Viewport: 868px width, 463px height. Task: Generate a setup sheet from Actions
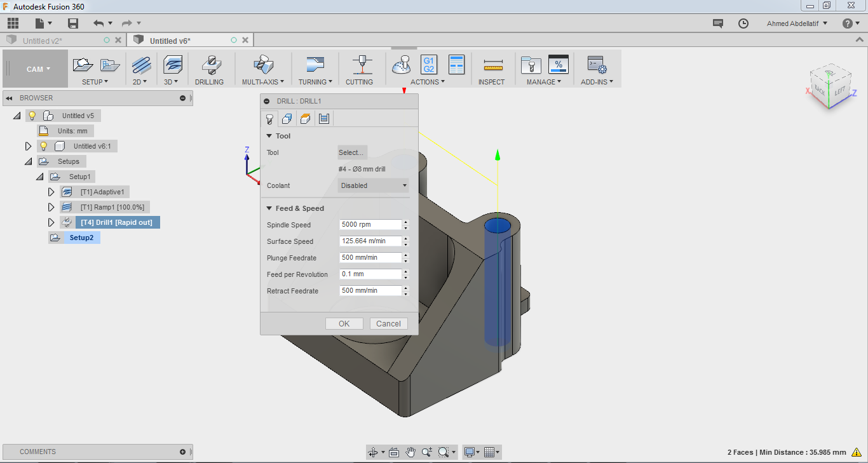(x=456, y=65)
